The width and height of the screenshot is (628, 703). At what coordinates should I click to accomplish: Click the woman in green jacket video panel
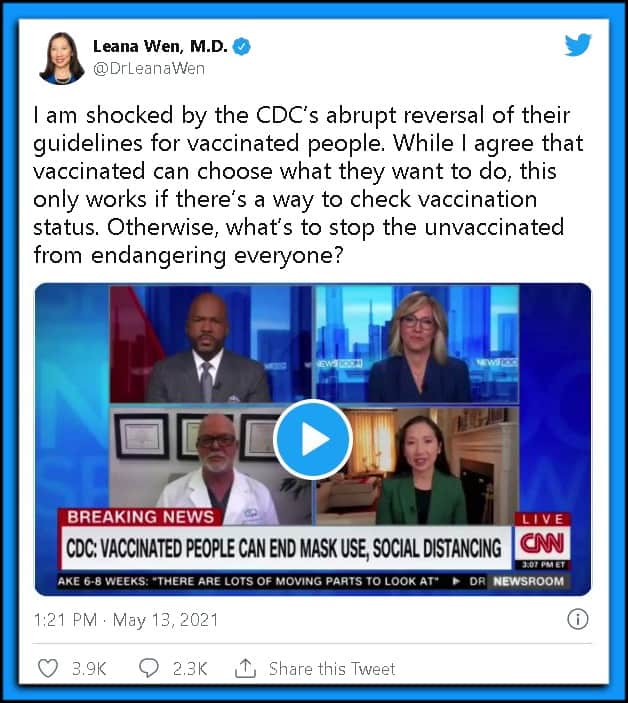417,466
